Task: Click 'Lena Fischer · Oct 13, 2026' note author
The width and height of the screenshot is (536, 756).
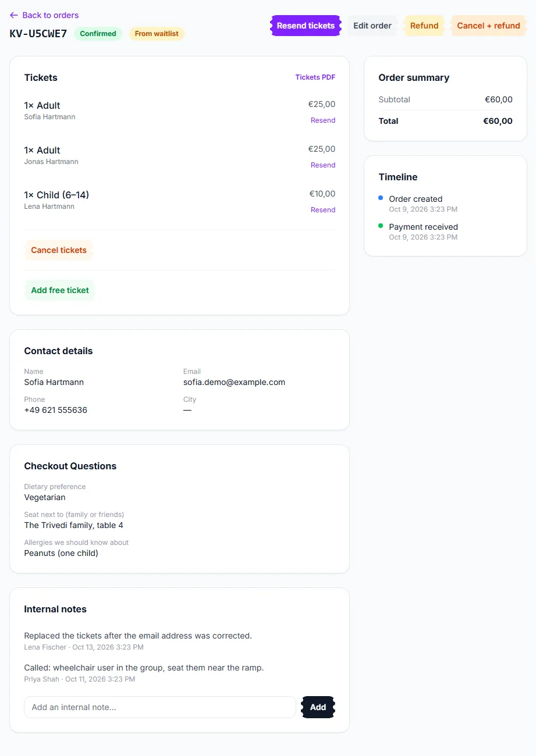Action: click(x=84, y=647)
